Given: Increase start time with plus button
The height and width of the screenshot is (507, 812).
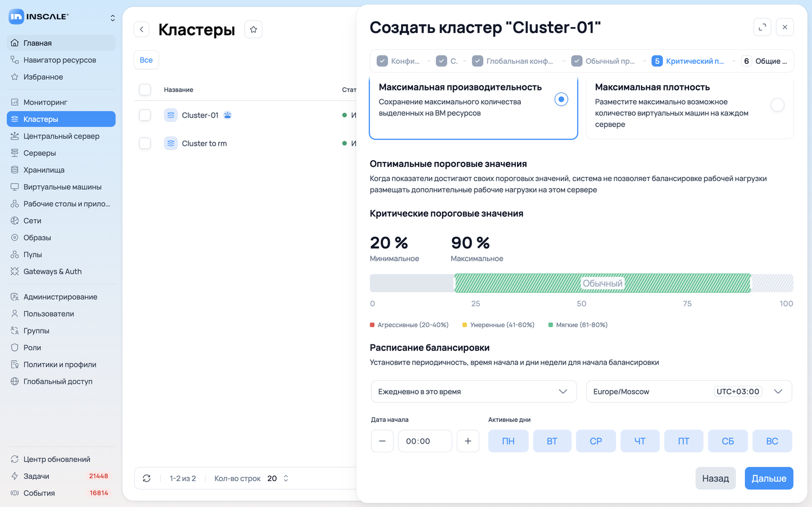Looking at the screenshot, I should 468,441.
